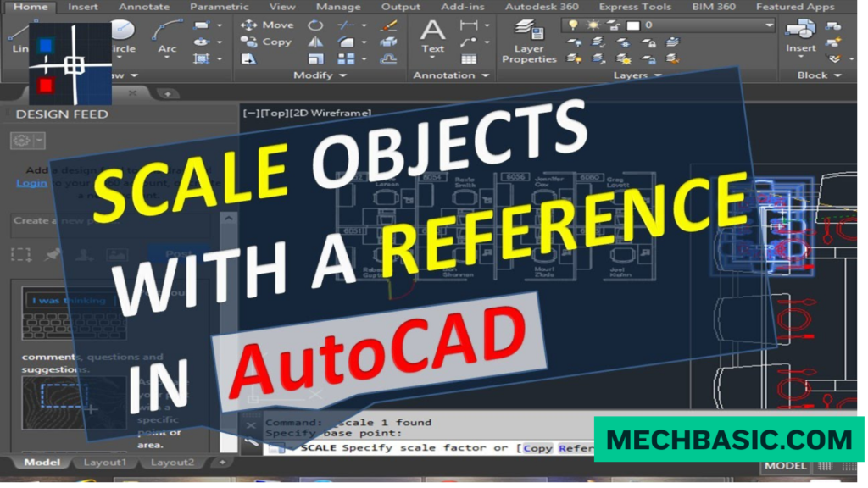This screenshot has width=868, height=488.
Task: Activate the Move command
Action: [x=267, y=25]
